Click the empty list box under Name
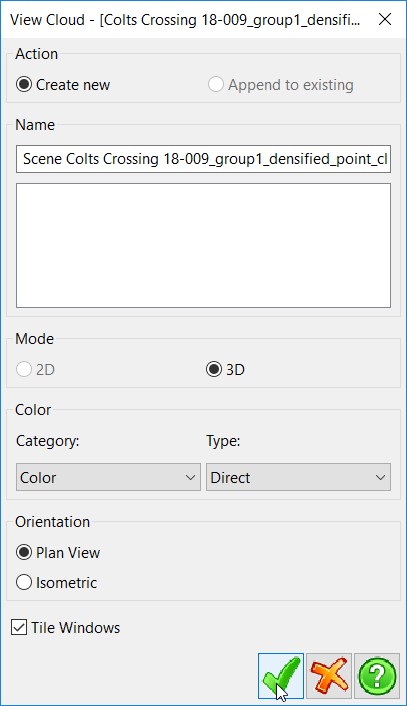The height and width of the screenshot is (706, 407). click(204, 245)
